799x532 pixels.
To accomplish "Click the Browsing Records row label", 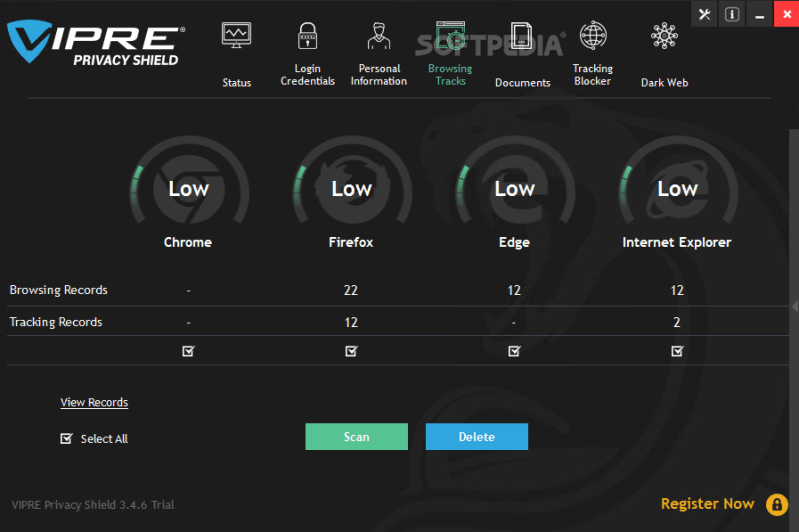I will pos(59,290).
